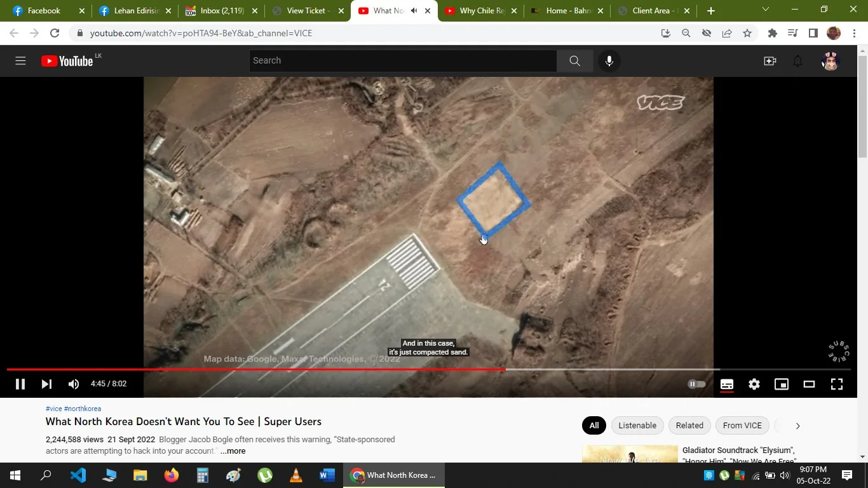Open Microsoft Word from taskbar
This screenshot has height=488, width=868.
click(327, 475)
